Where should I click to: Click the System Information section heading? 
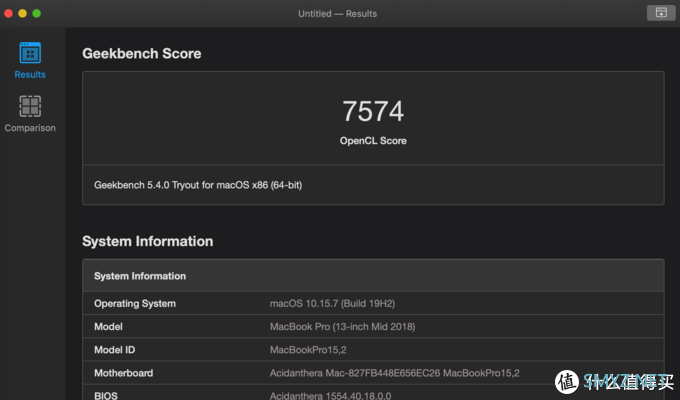pyautogui.click(x=147, y=241)
